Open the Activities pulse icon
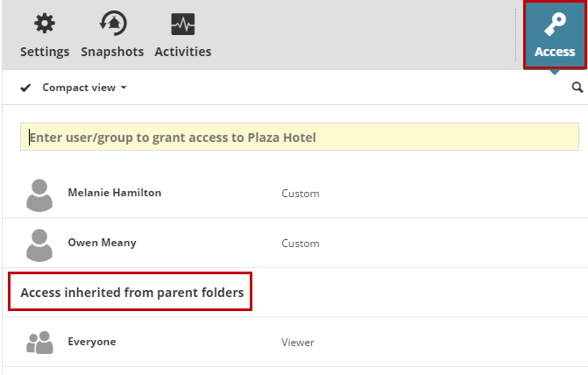The height and width of the screenshot is (375, 588). click(x=183, y=24)
